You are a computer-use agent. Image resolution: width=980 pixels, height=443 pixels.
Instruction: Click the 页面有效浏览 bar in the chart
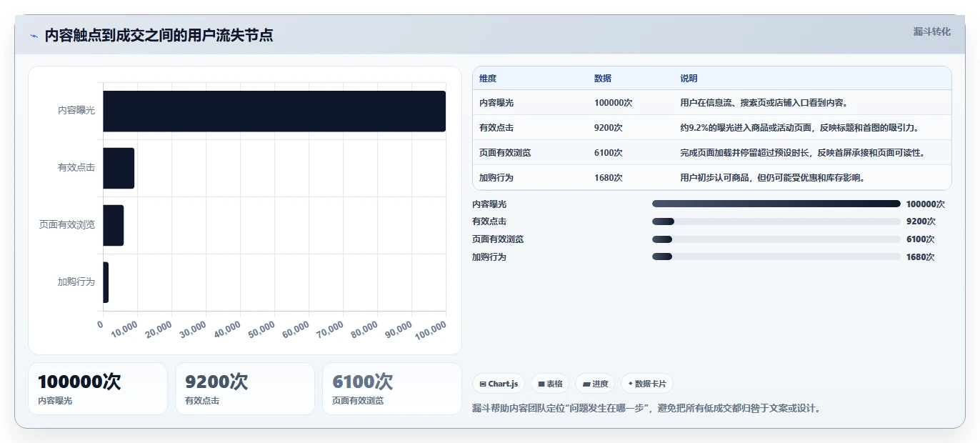tap(114, 225)
